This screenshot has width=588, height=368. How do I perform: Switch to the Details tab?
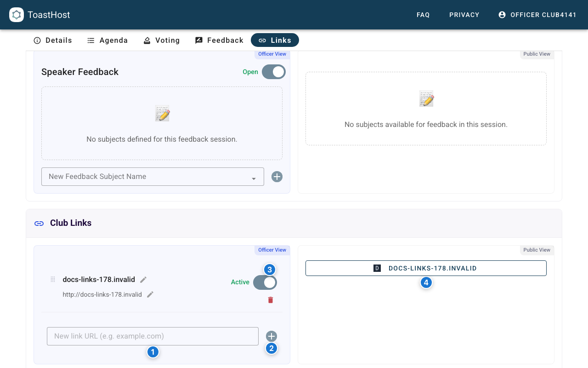tap(53, 40)
